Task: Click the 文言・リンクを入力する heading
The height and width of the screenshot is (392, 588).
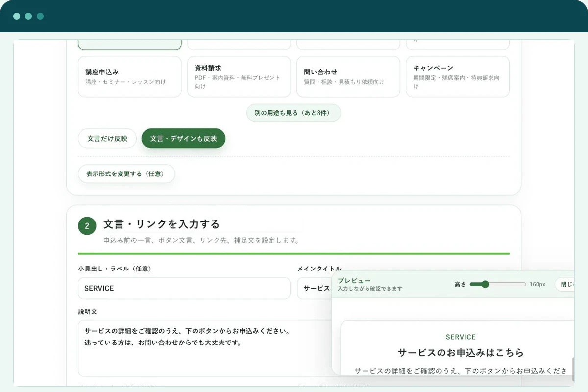Action: [x=162, y=224]
